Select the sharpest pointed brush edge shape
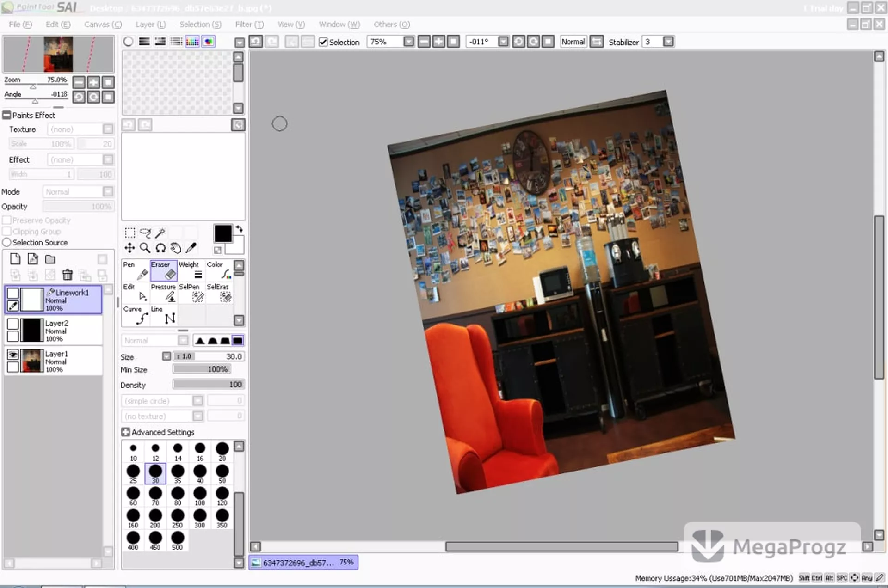The height and width of the screenshot is (588, 888). [200, 341]
